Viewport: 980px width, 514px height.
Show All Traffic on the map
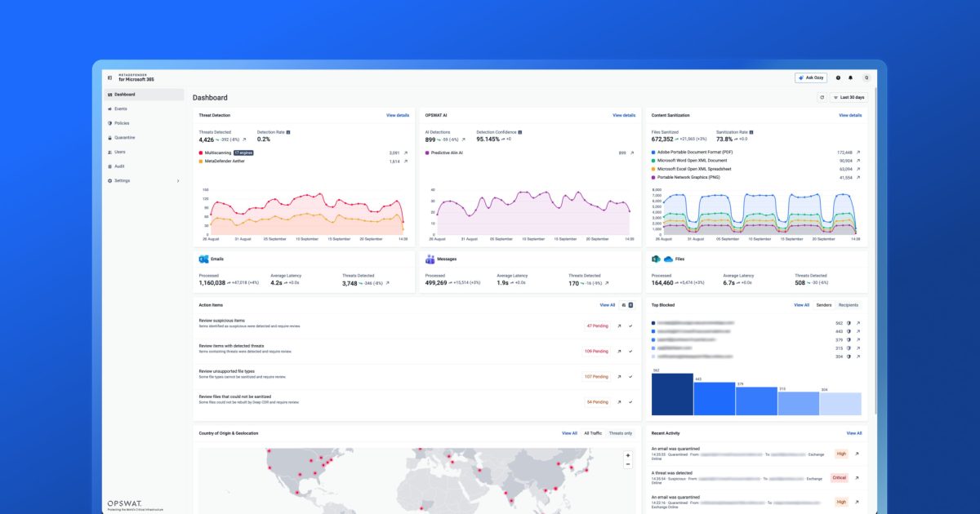[593, 433]
